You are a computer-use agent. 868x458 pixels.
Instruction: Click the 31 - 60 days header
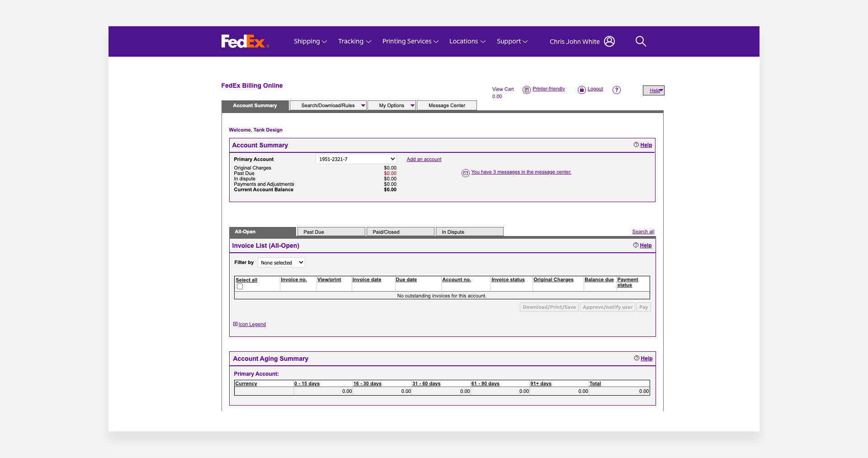coord(426,383)
